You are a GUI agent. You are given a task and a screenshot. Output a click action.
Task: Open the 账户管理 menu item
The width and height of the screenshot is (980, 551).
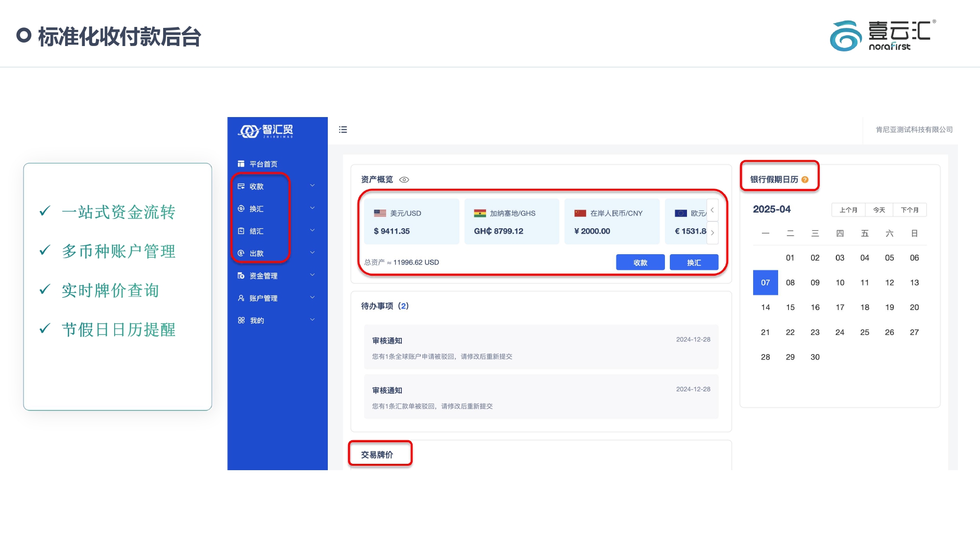(264, 298)
